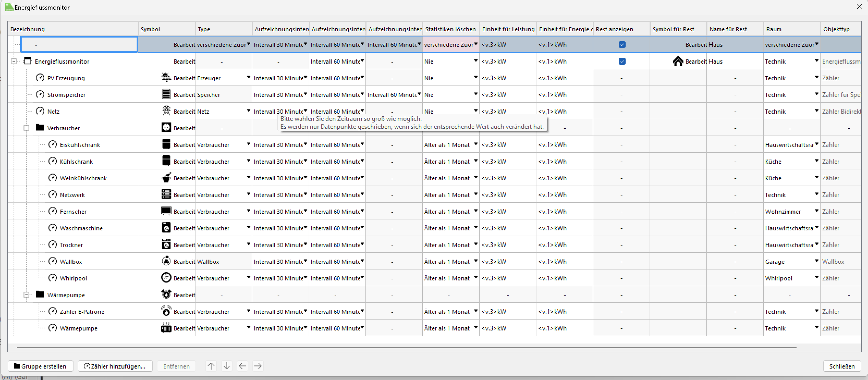
Task: Uncheck Rest anzeigen in Energieflussmonitor row
Action: tap(622, 61)
